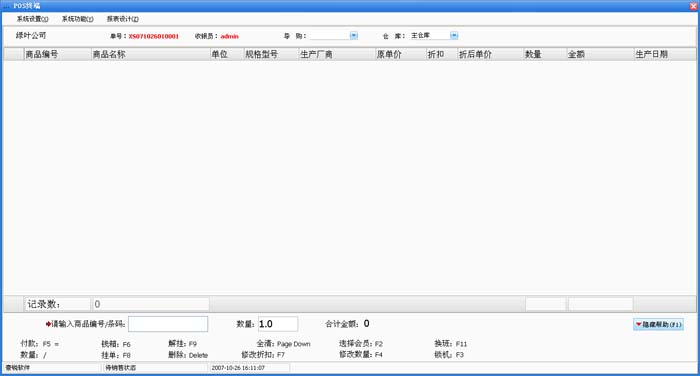Click the 换班: F11 hint
Image resolution: width=700 pixels, height=376 pixels.
click(450, 343)
